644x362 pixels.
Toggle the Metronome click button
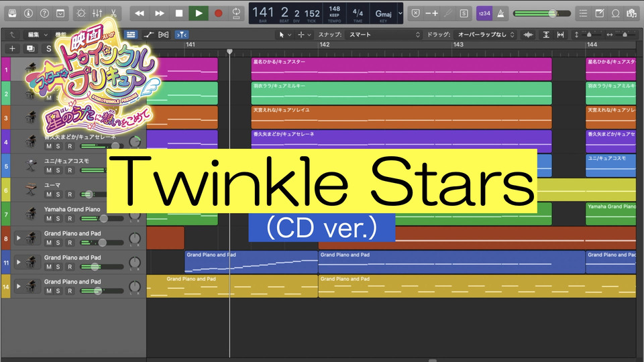point(500,13)
